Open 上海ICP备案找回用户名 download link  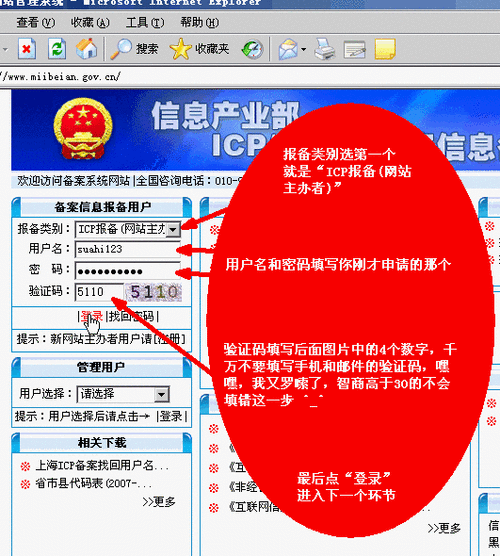click(102, 465)
